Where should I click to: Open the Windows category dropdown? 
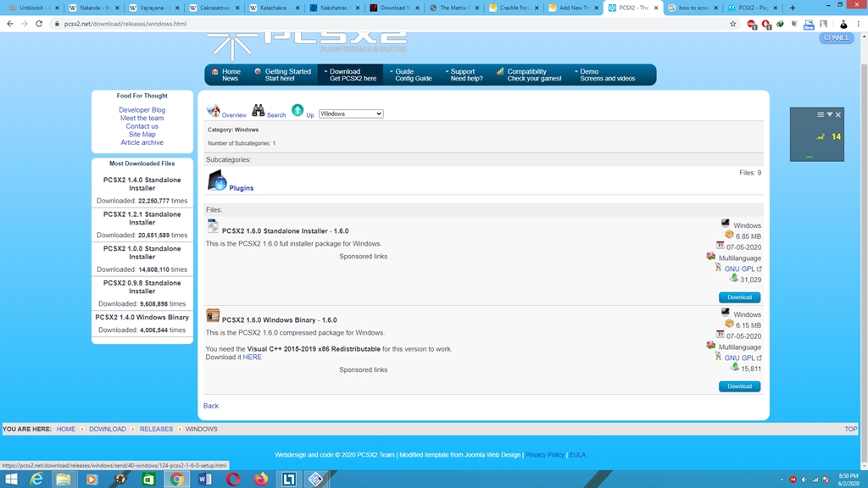351,114
